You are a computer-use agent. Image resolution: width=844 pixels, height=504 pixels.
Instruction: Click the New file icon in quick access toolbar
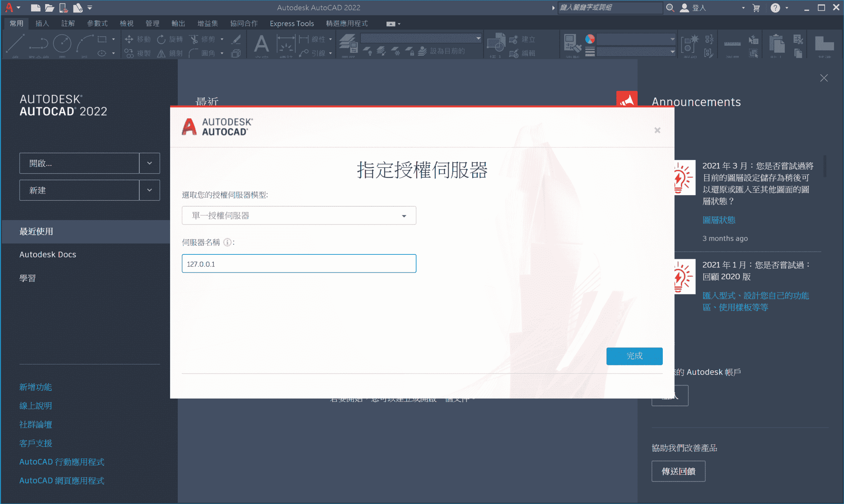(x=35, y=8)
